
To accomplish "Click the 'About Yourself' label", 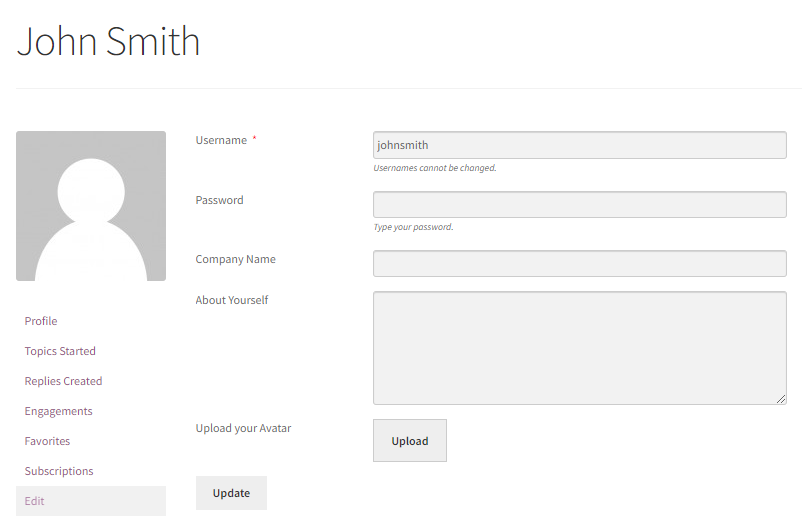I will coord(232,300).
